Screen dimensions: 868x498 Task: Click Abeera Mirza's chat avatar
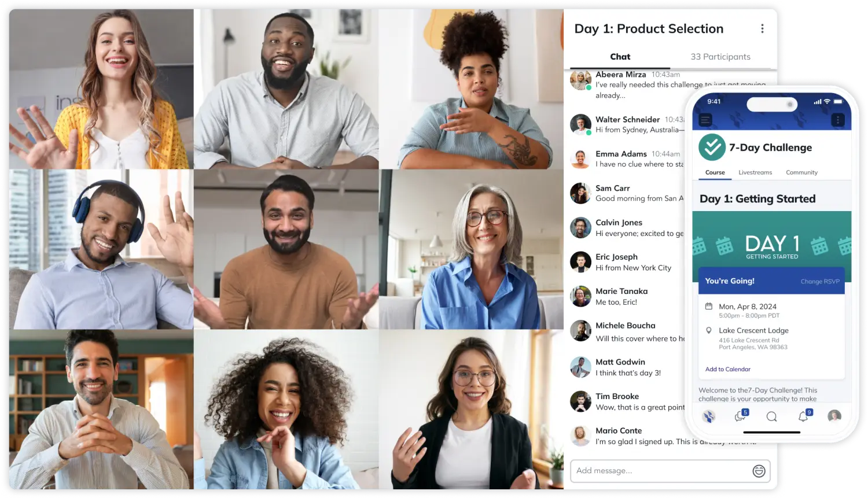tap(580, 80)
